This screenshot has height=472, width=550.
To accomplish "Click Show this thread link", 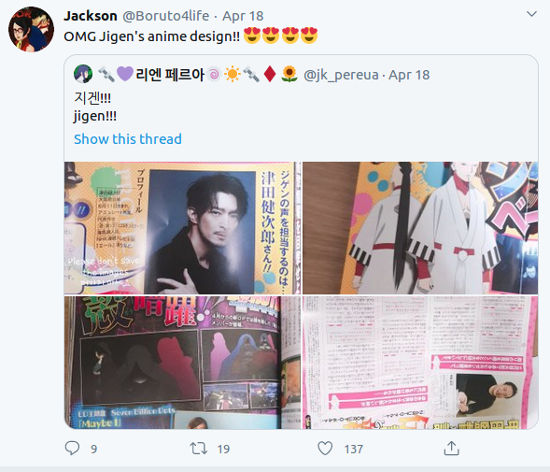I will [x=128, y=139].
